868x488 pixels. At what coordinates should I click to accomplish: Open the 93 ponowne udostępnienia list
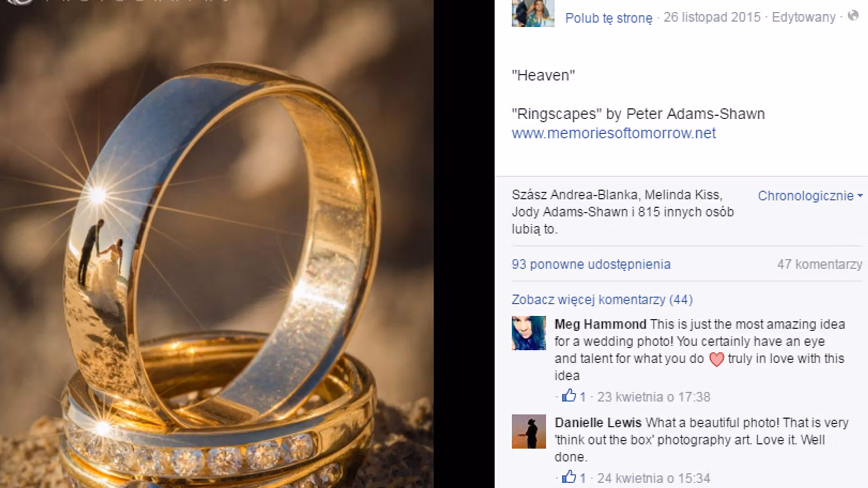[x=591, y=264]
